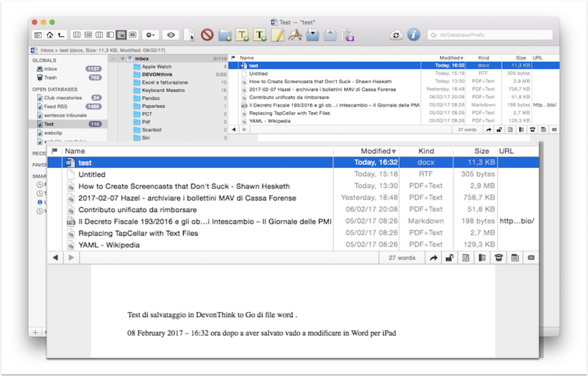Click the go-up-one-level arrow in the toolbar
The image size is (588, 376).
click(61, 35)
